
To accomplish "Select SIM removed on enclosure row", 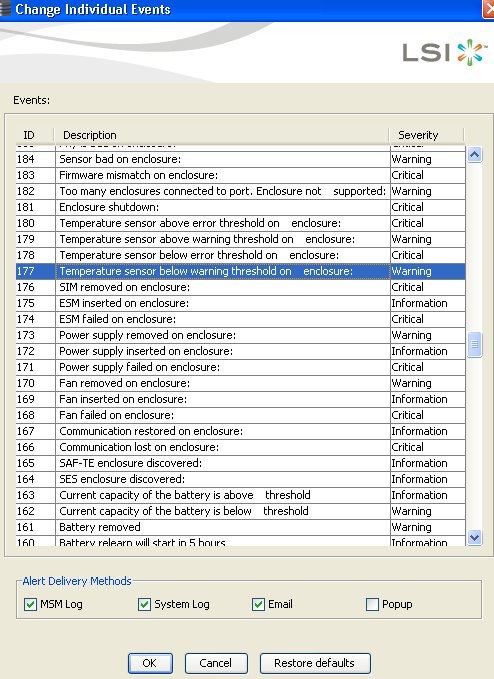I will pos(241,287).
